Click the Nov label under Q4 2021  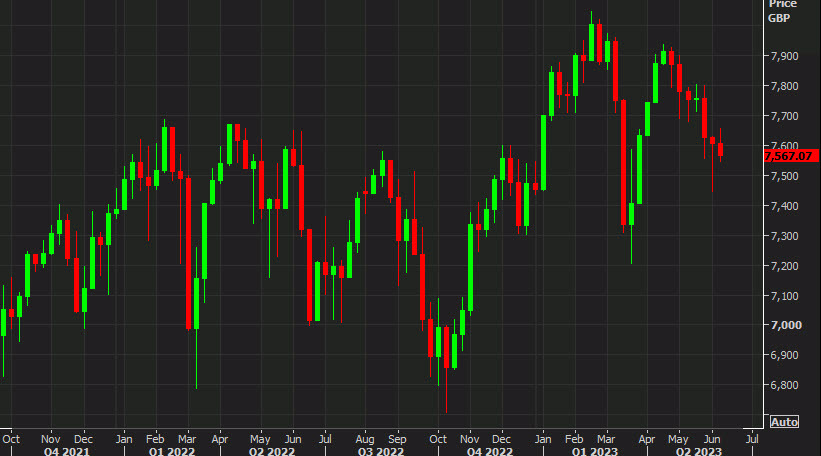[x=51, y=439]
